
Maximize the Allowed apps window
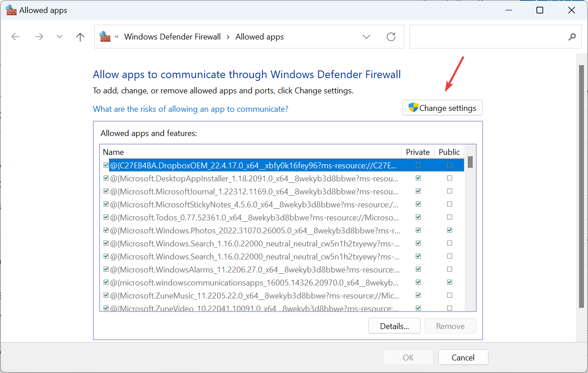click(540, 10)
